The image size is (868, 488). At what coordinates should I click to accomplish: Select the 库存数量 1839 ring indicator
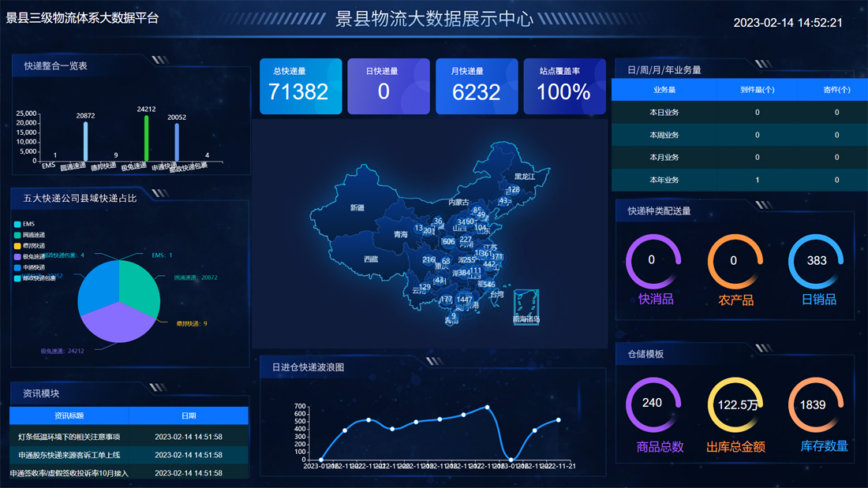(x=814, y=405)
